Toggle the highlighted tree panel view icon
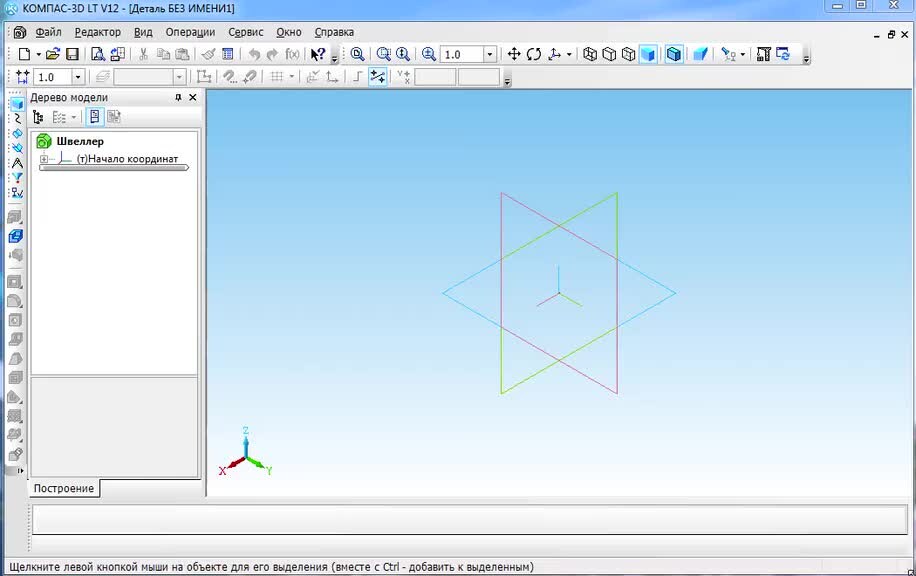Viewport: 916px width, 576px height. pos(95,117)
